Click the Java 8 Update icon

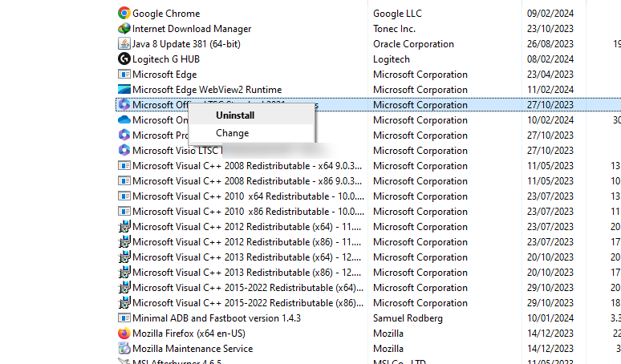(124, 44)
